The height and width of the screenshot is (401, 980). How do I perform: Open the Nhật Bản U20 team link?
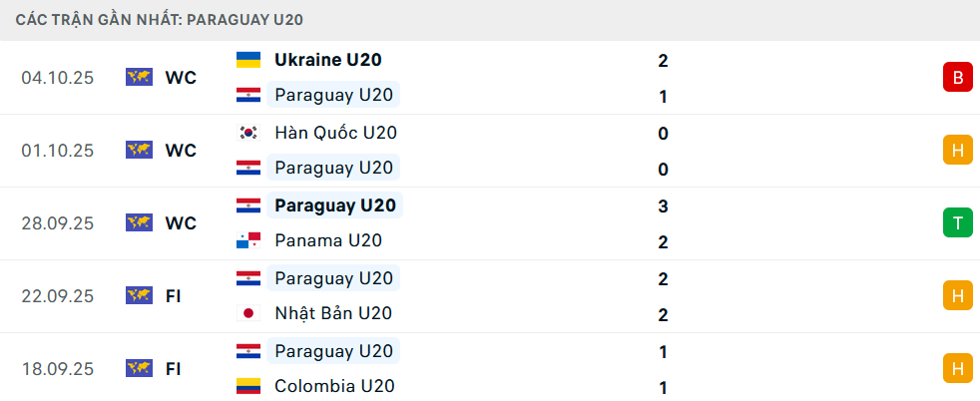tap(333, 313)
